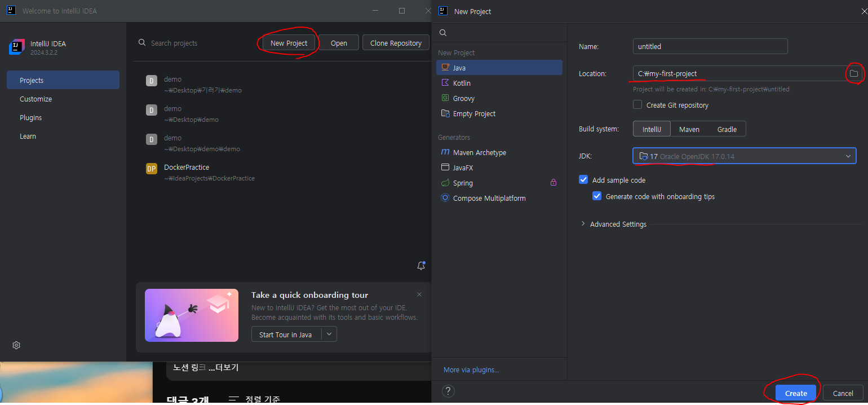This screenshot has width=868, height=405.
Task: Expand Advanced Settings
Action: [x=613, y=224]
